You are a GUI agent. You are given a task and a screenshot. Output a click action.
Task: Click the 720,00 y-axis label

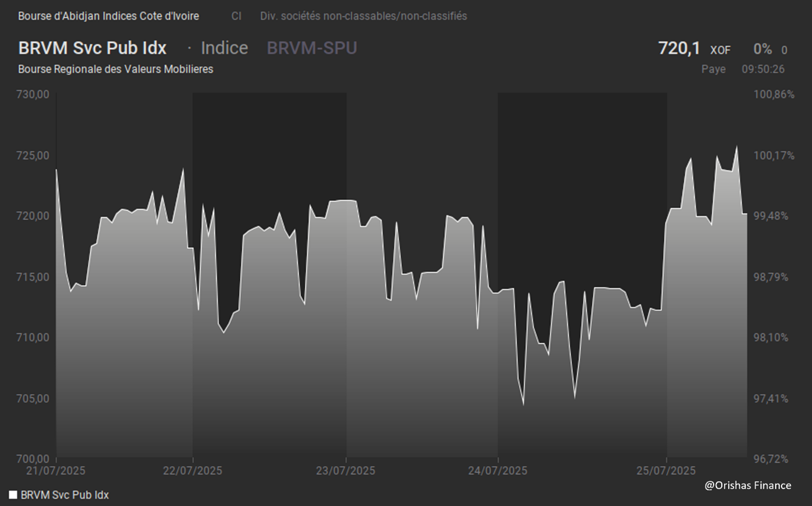click(34, 216)
